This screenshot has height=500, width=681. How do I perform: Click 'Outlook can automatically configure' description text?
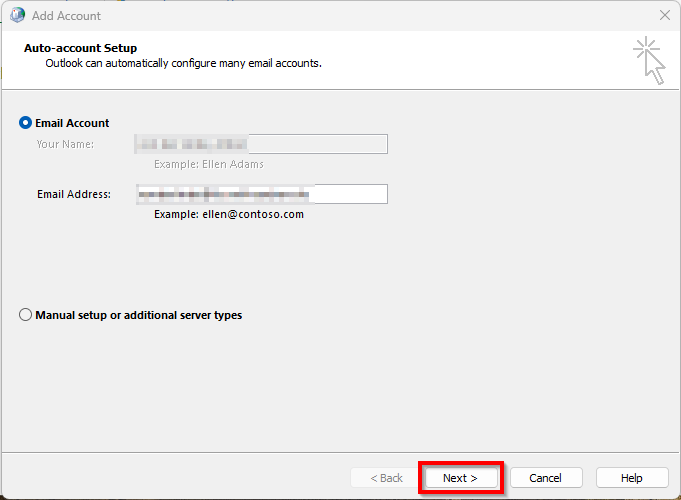click(183, 63)
